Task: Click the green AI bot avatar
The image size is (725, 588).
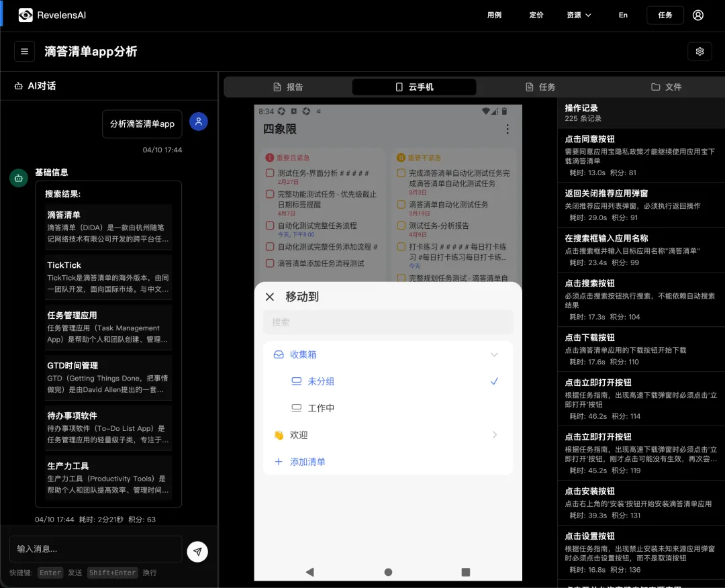Action: pos(19,178)
